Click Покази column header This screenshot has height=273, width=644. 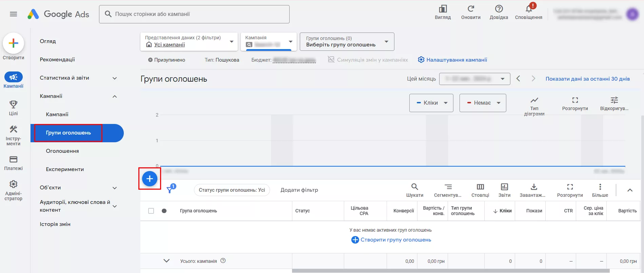[x=534, y=211]
